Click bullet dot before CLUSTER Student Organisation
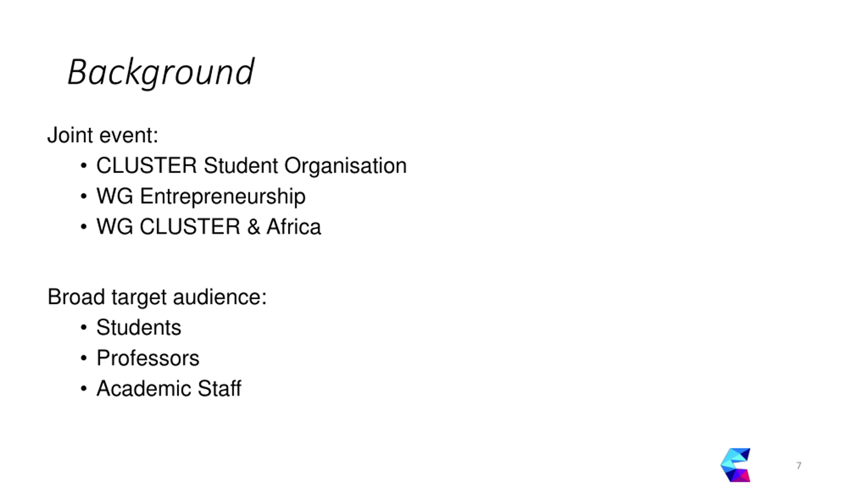The height and width of the screenshot is (488, 868). click(x=84, y=166)
